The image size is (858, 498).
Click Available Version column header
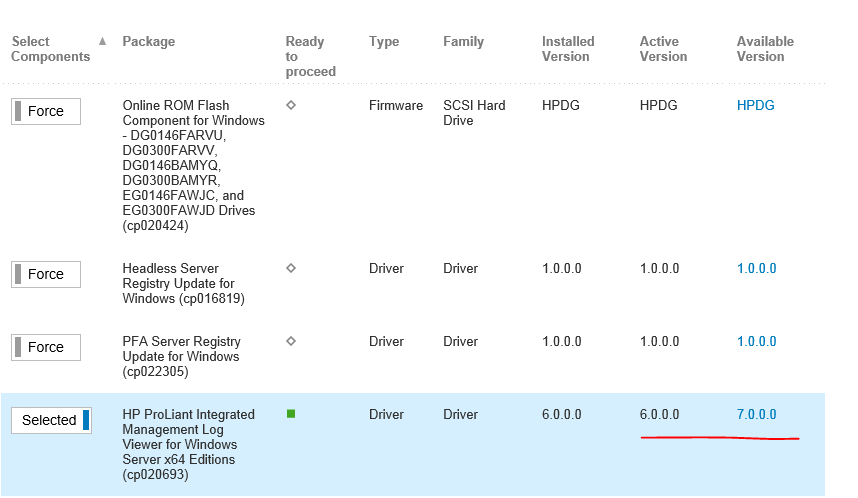[x=765, y=49]
